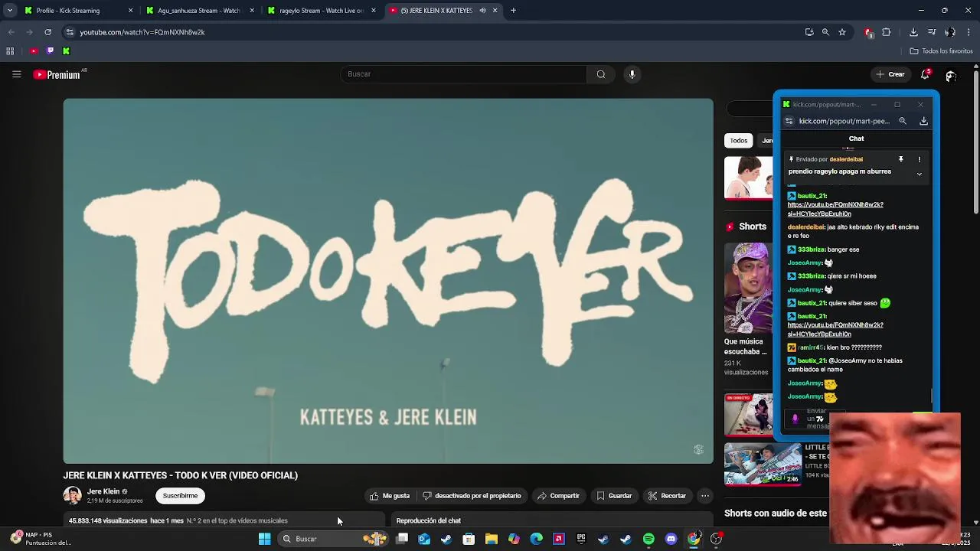The height and width of the screenshot is (551, 980).
Task: Click the TODO K VER video player
Action: 388,281
